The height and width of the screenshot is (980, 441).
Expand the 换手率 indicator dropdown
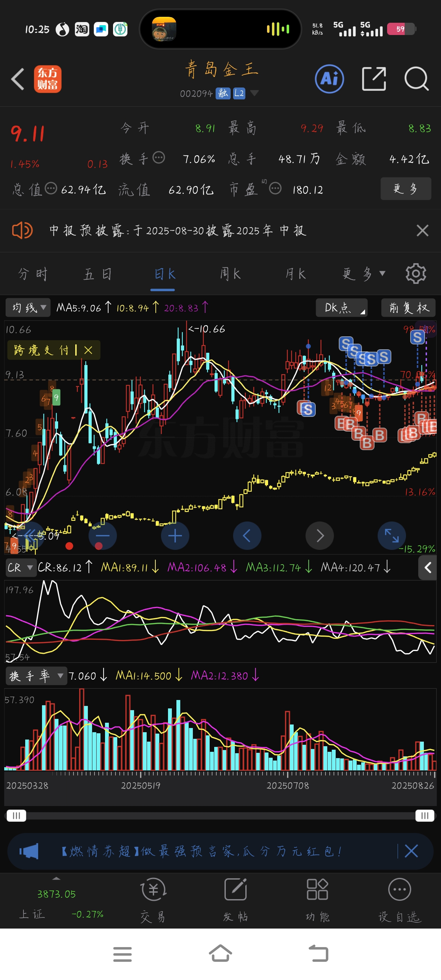[36, 676]
